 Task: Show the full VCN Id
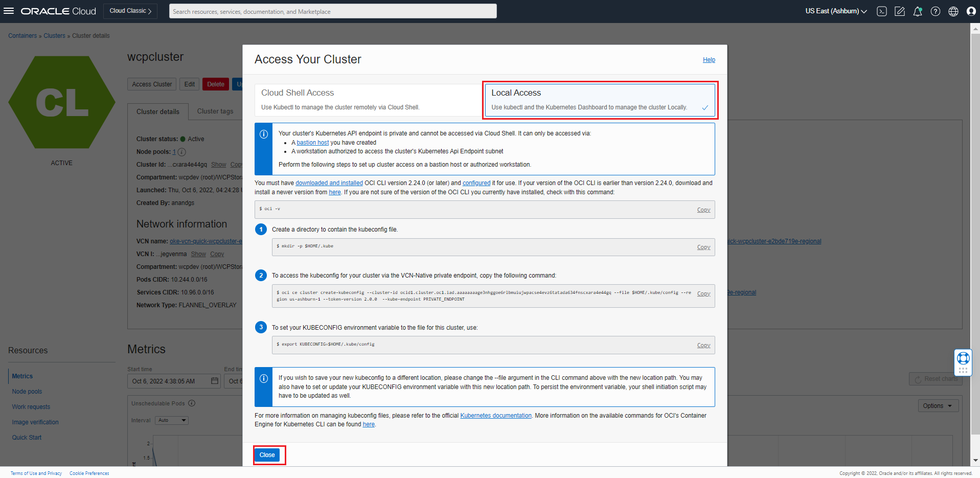click(x=198, y=254)
